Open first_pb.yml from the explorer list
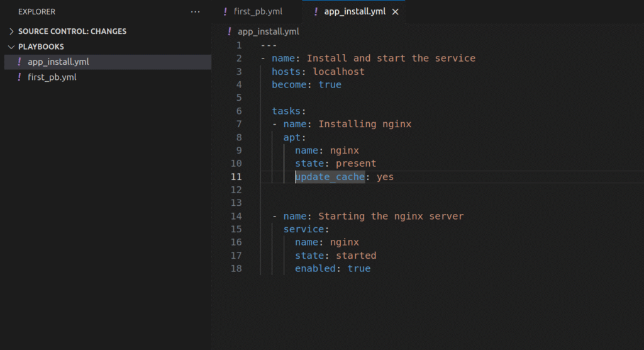Image resolution: width=644 pixels, height=350 pixels. point(52,77)
